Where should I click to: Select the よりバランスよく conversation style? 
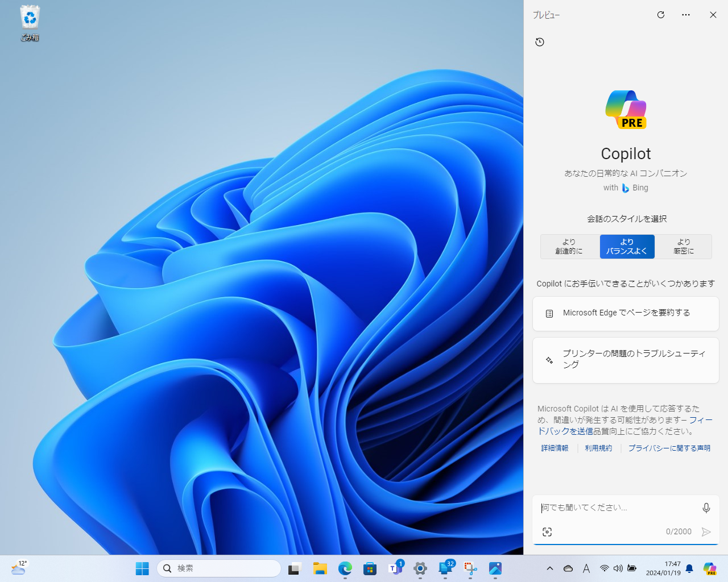click(627, 246)
